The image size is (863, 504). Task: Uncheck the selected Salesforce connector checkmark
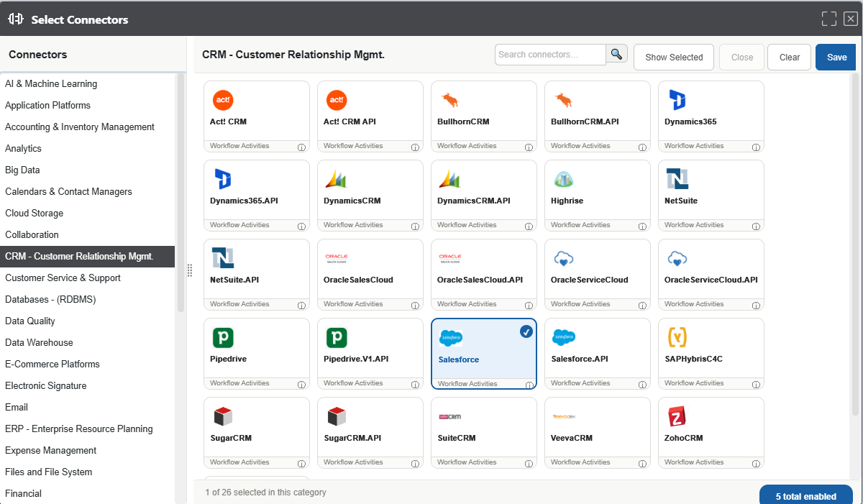(x=526, y=331)
